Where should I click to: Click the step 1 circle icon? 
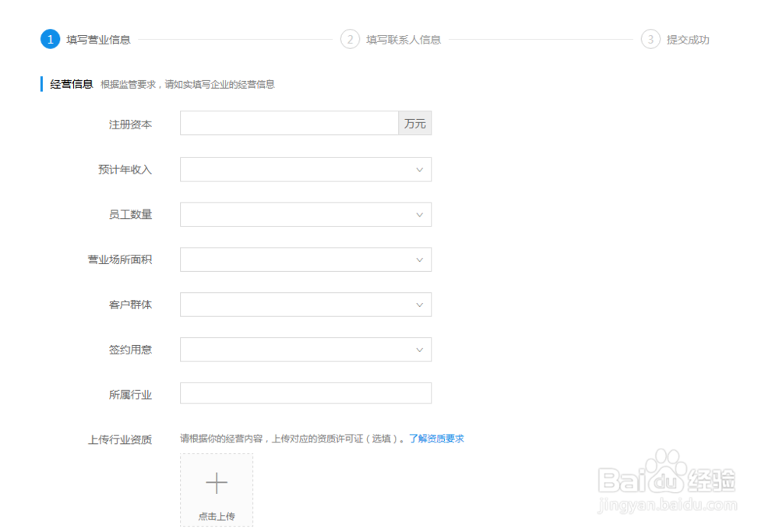coord(51,39)
